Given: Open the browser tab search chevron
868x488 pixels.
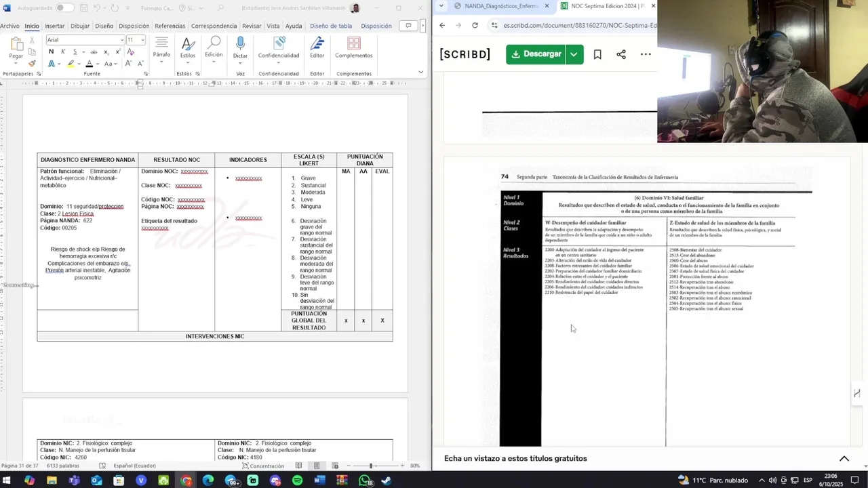Looking at the screenshot, I should pos(441,6).
